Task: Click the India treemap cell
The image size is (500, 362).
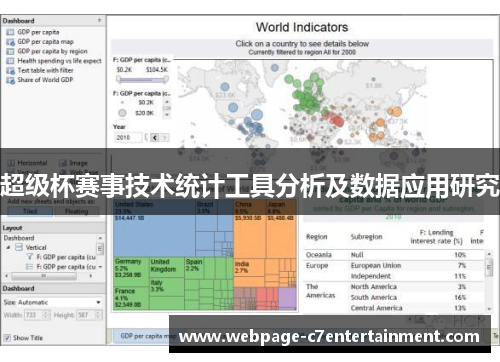Action: (x=248, y=268)
